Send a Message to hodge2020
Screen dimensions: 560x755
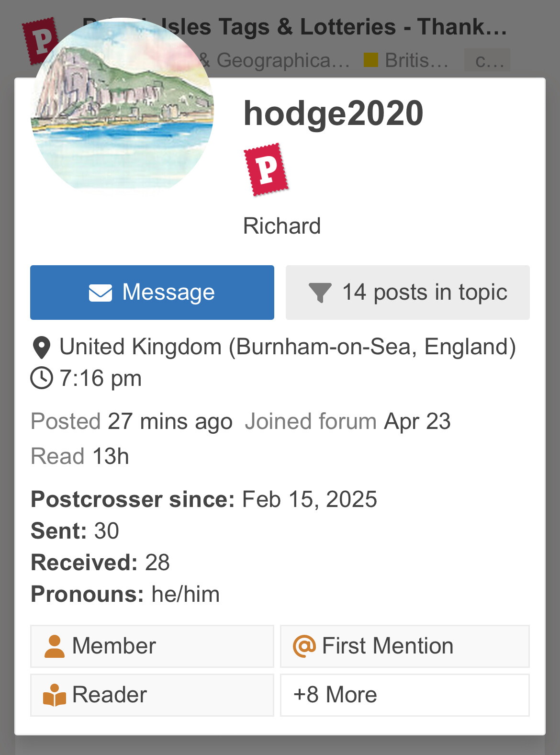(x=152, y=293)
